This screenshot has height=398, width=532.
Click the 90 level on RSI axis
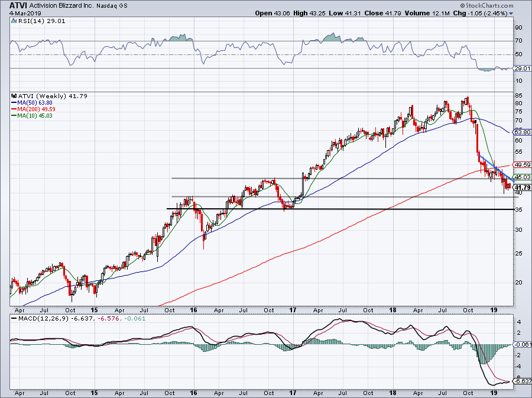519,27
